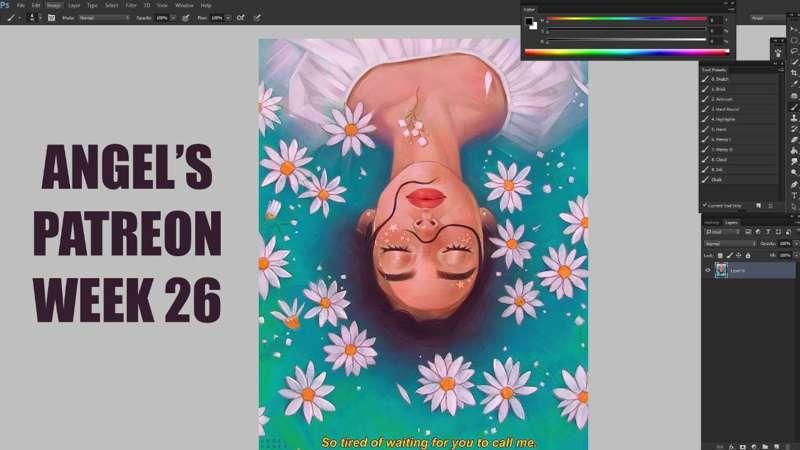Filter layers by type layers

pos(768,232)
